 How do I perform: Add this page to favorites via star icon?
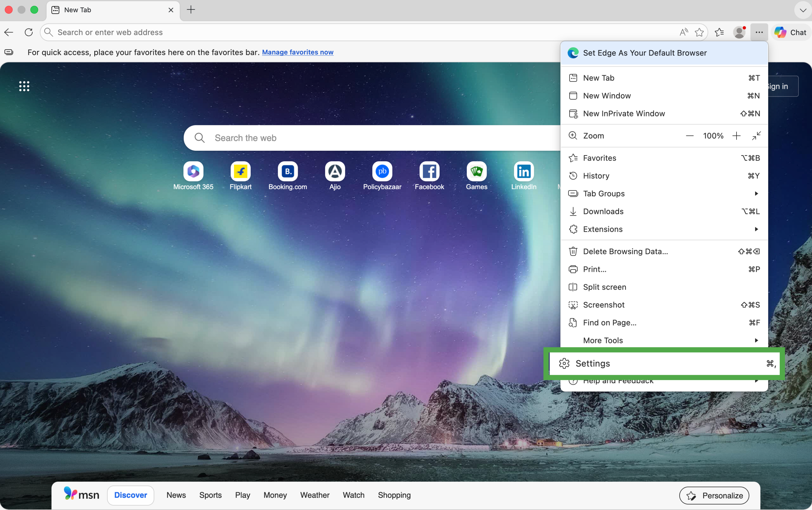pos(699,32)
